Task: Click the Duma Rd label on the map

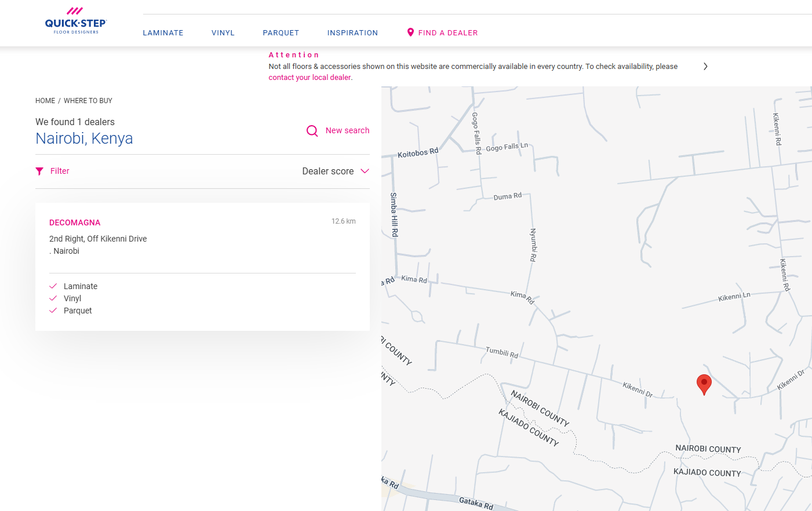Action: pos(508,196)
